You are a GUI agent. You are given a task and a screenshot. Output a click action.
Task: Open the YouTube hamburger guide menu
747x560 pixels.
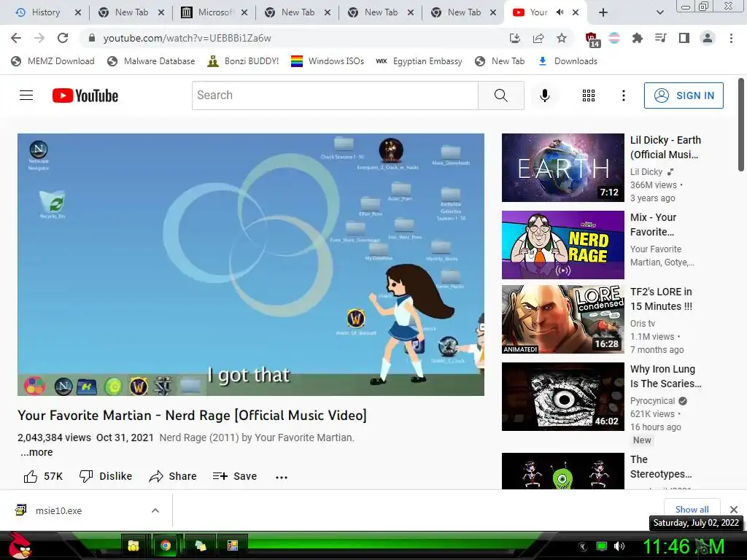(x=26, y=96)
